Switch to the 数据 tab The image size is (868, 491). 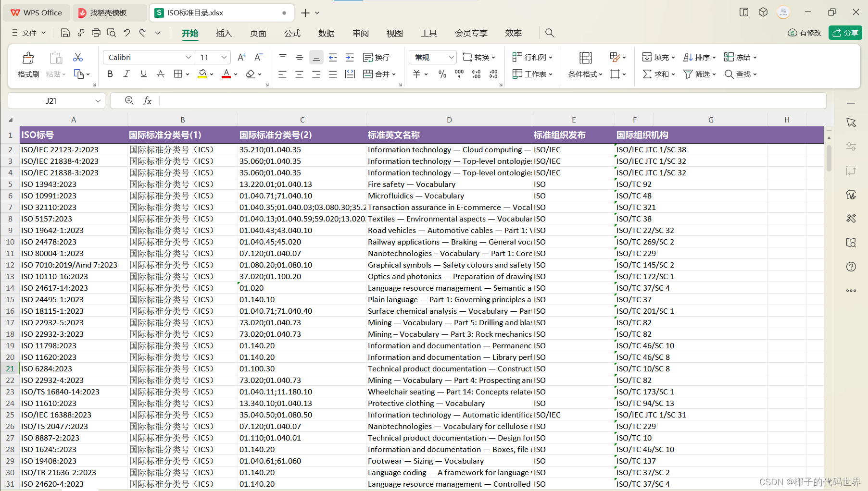[326, 33]
